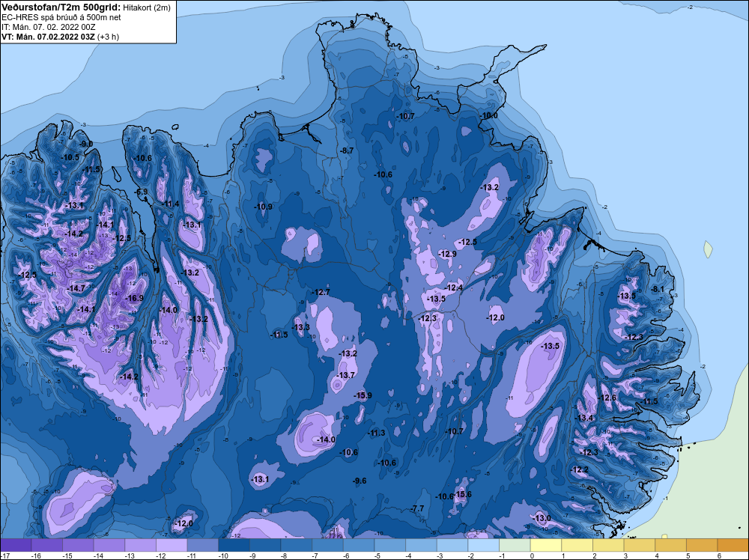The height and width of the screenshot is (560, 749).
Task: Click the -9.0 temperature value
Action: coord(86,144)
